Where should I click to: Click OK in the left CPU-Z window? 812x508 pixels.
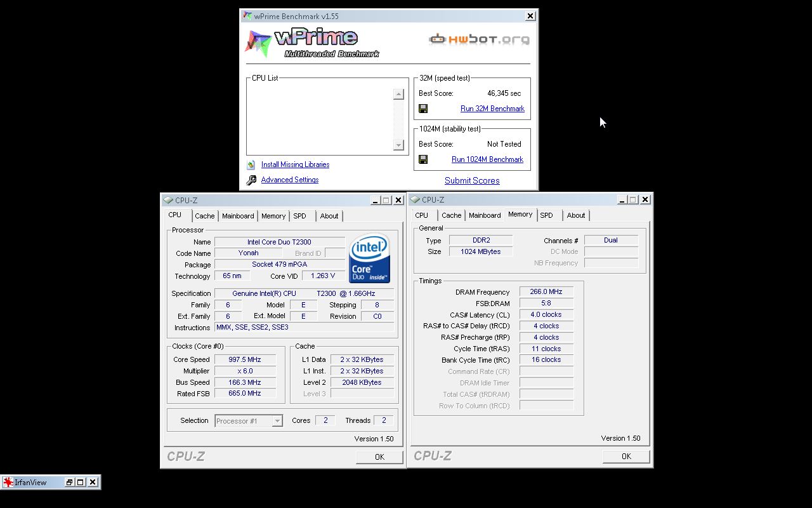point(379,457)
